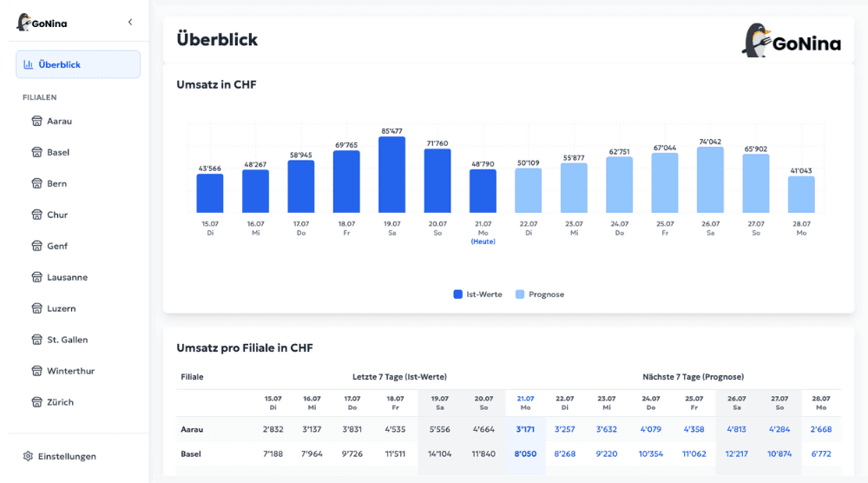The width and height of the screenshot is (868, 483).
Task: Click the store icon next to Basel
Action: [36, 152]
